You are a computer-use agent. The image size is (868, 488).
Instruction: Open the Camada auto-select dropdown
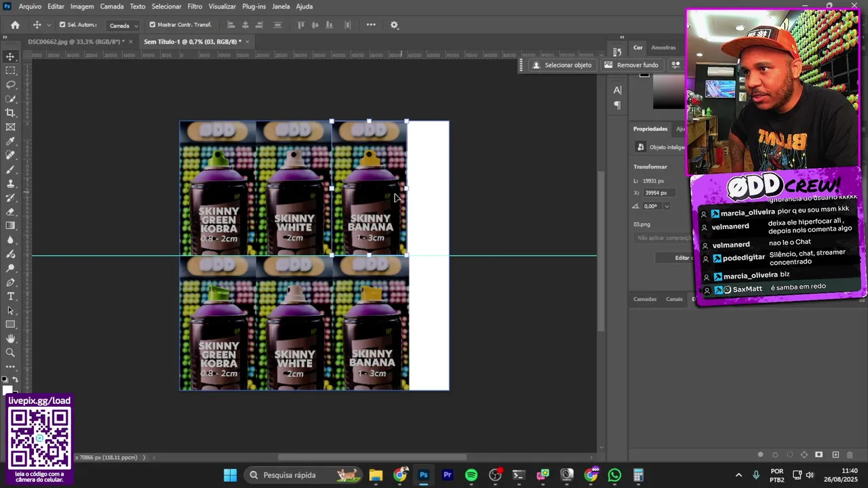[123, 25]
